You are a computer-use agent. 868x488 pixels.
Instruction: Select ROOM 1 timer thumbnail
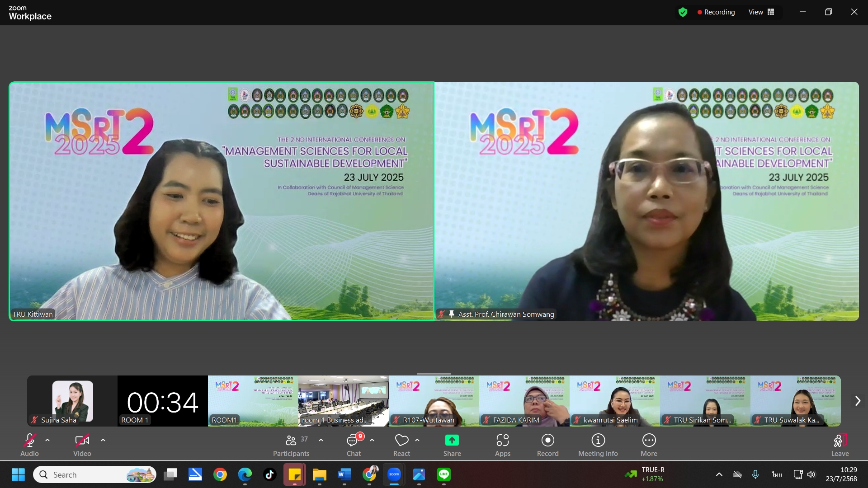point(163,401)
